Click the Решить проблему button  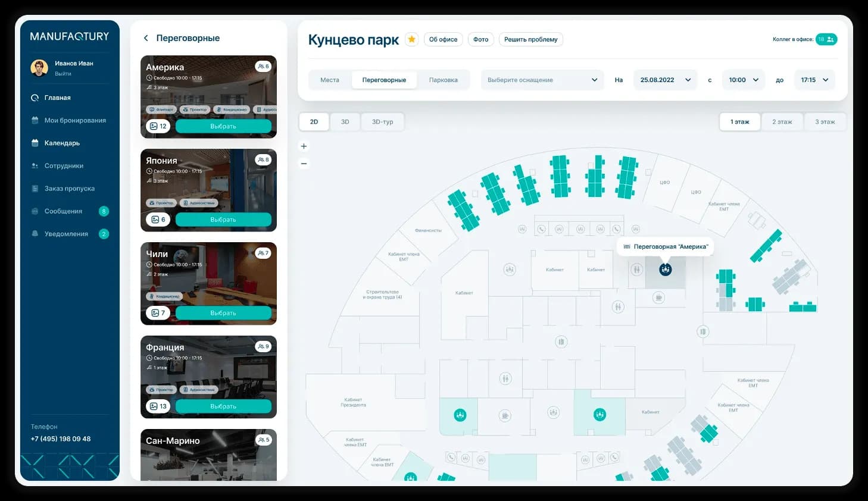pos(530,39)
